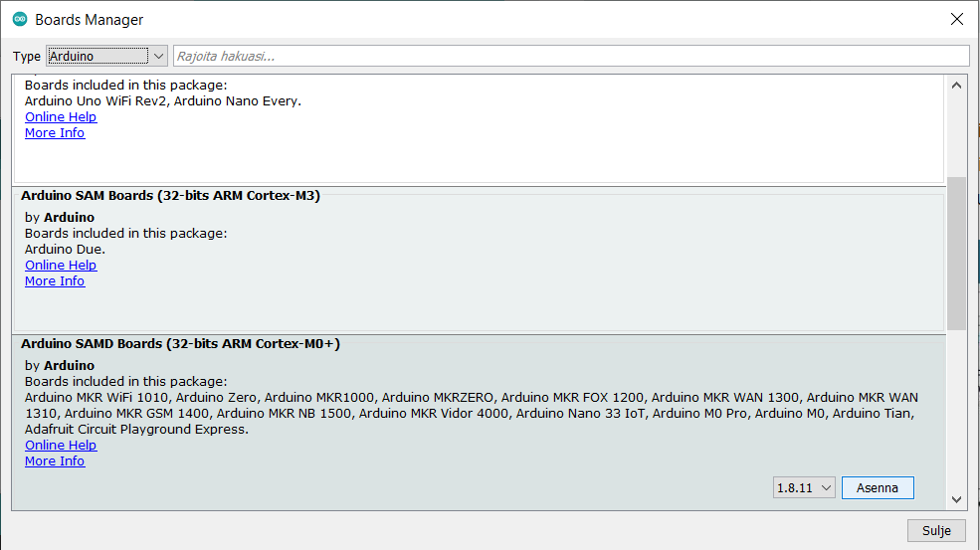Open Online Help under Arduino SAMD Boards
This screenshot has height=550, width=980.
(61, 445)
